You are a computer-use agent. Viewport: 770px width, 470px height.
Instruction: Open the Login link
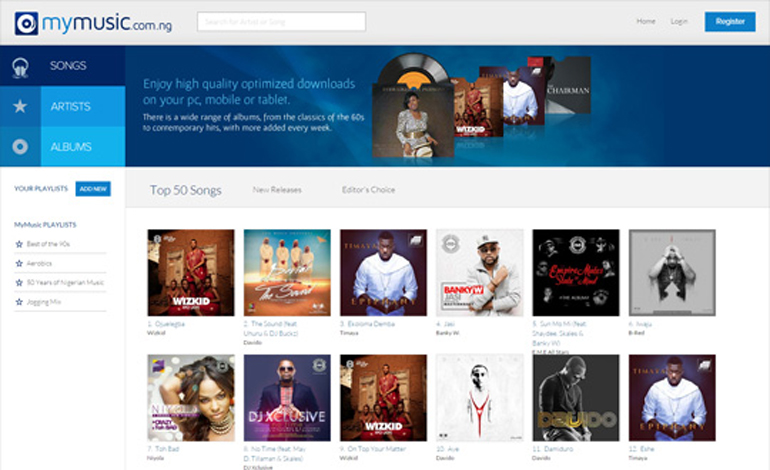point(679,22)
